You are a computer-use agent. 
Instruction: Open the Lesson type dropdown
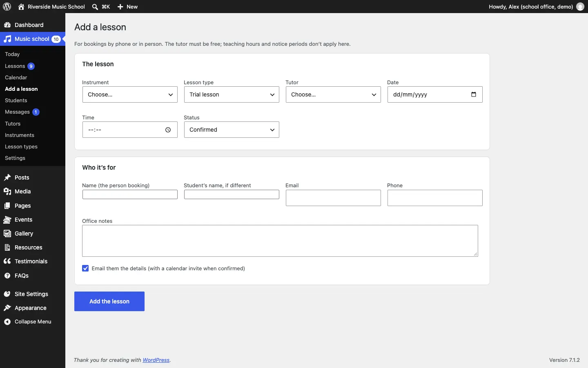(x=232, y=94)
